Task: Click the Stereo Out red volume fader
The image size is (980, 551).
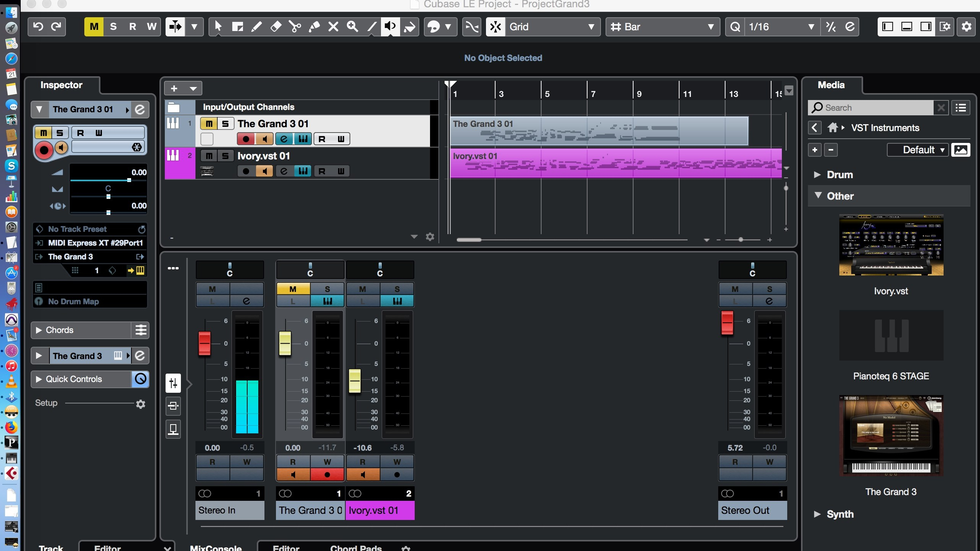Action: (x=727, y=323)
